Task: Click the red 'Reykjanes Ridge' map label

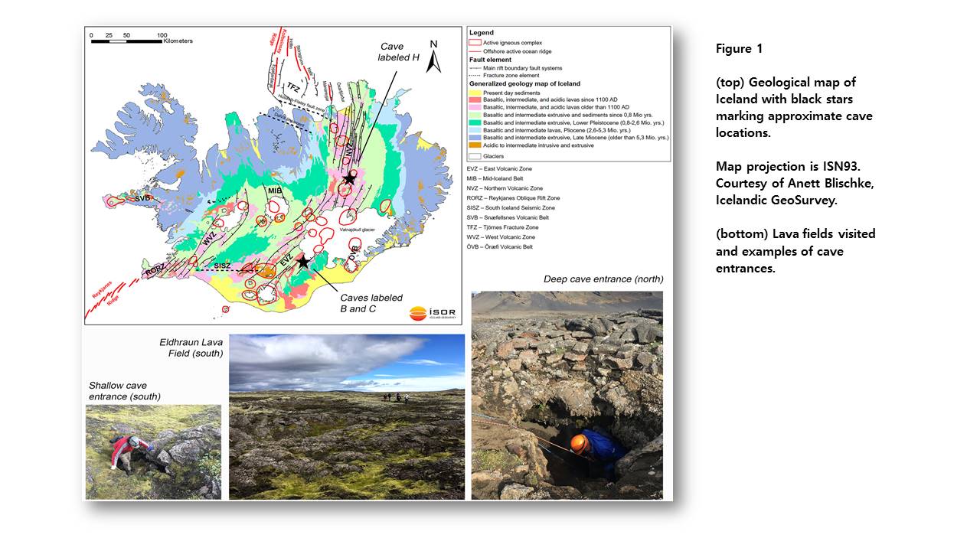Action: (x=107, y=292)
